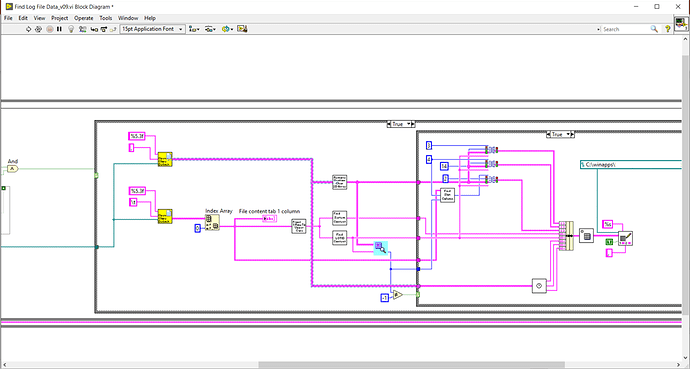
Task: Click the Pause button in toolbar
Action: tap(59, 29)
